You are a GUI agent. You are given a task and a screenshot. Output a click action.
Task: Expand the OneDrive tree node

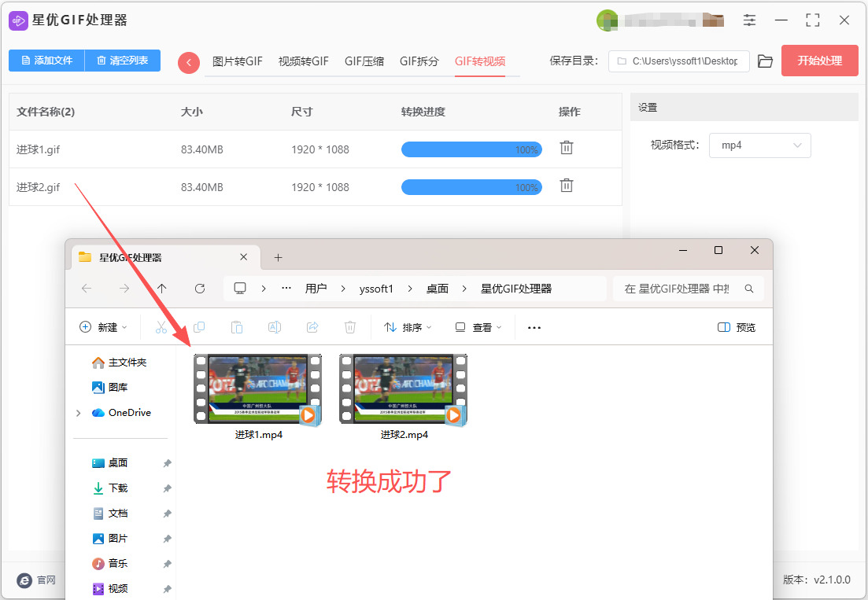[x=78, y=413]
